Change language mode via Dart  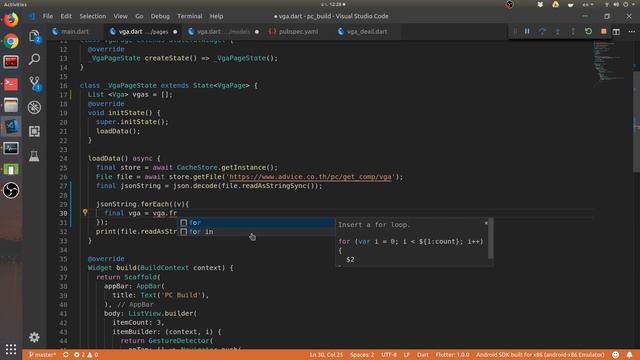tap(423, 355)
